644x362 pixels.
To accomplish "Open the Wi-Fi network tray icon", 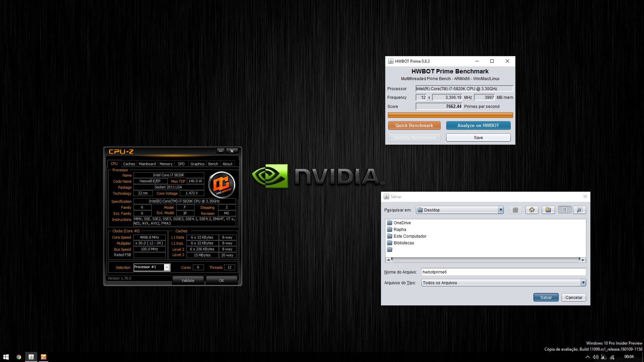I will (x=612, y=357).
